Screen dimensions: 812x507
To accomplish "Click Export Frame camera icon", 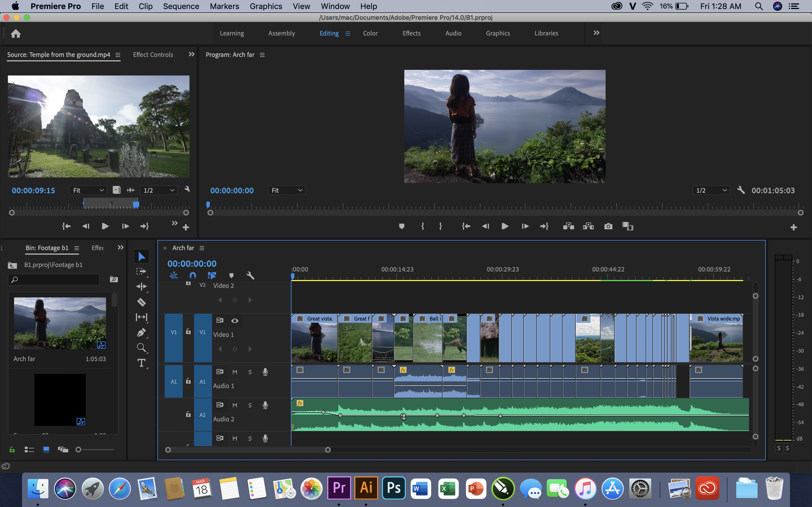I will click(608, 227).
